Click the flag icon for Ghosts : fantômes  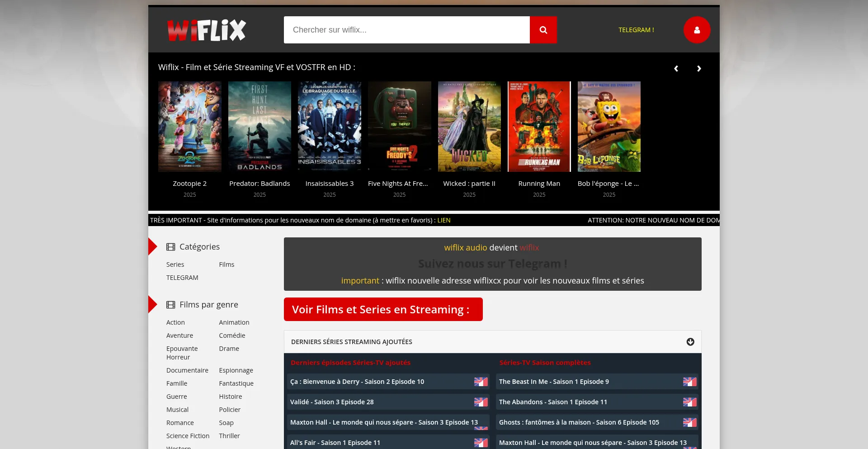pos(690,422)
